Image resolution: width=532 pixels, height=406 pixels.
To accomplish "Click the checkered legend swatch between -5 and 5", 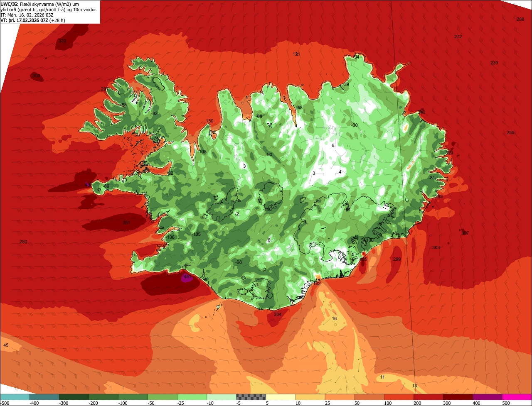I will (x=251, y=397).
